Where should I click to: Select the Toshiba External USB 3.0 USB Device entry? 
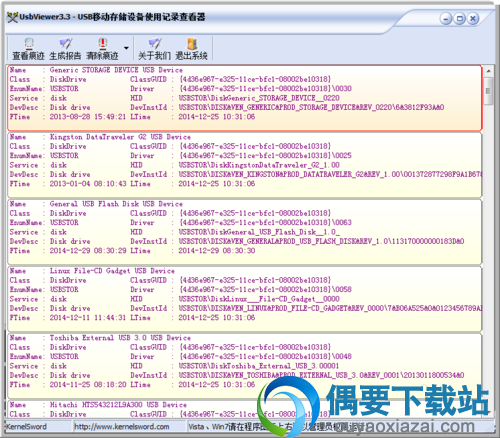pos(245,366)
